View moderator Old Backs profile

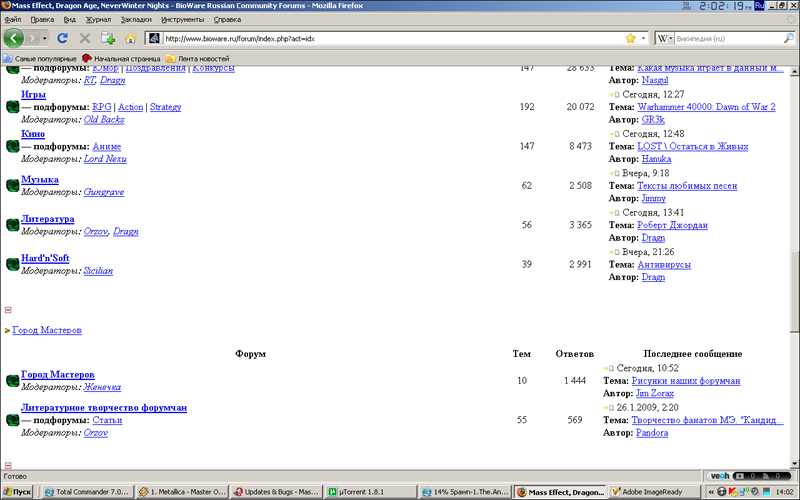pyautogui.click(x=104, y=119)
